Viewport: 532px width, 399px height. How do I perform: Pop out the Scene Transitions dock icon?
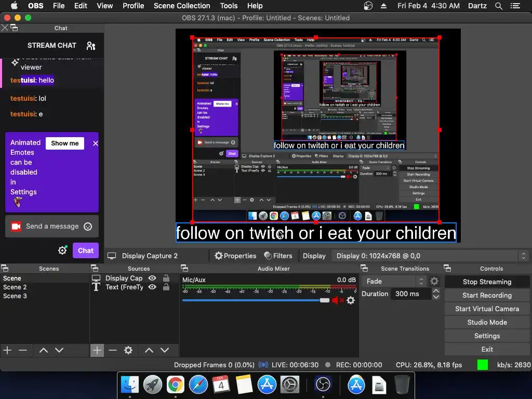pos(364,269)
